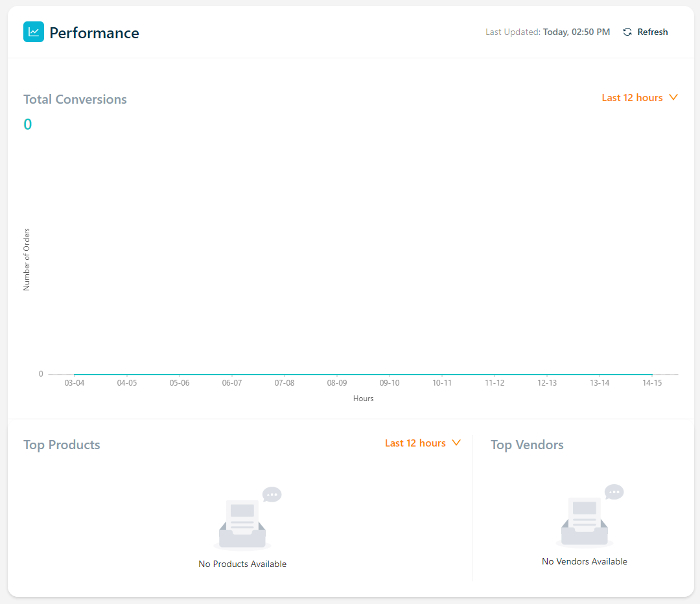The height and width of the screenshot is (604, 700).
Task: Click the chevron beside Total Conversions time range
Action: (x=673, y=98)
